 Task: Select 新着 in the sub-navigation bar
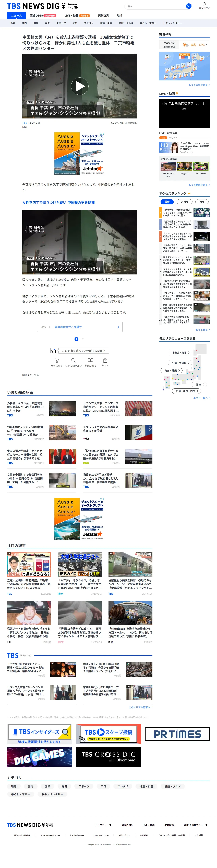click(13, 23)
